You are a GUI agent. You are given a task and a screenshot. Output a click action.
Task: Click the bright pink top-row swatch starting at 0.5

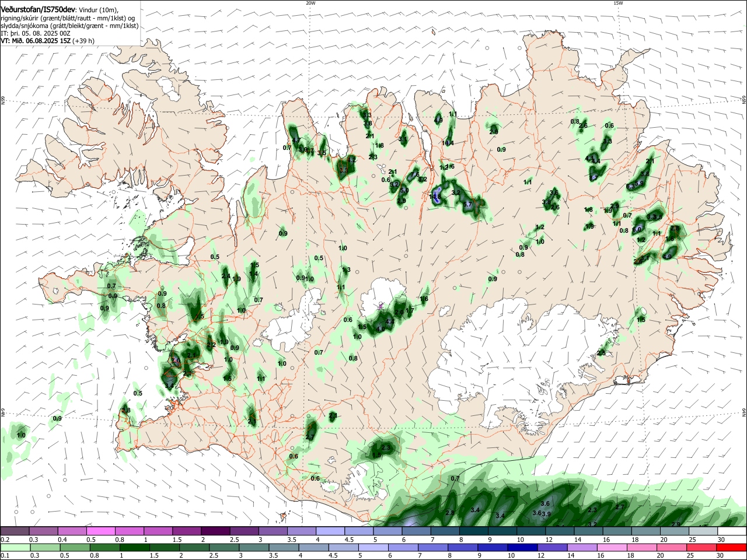101,531
